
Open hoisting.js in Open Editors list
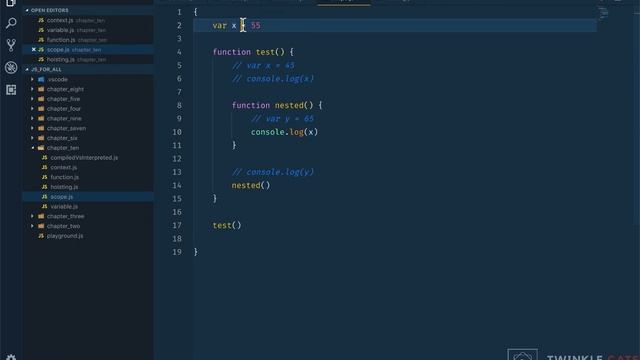coord(60,60)
